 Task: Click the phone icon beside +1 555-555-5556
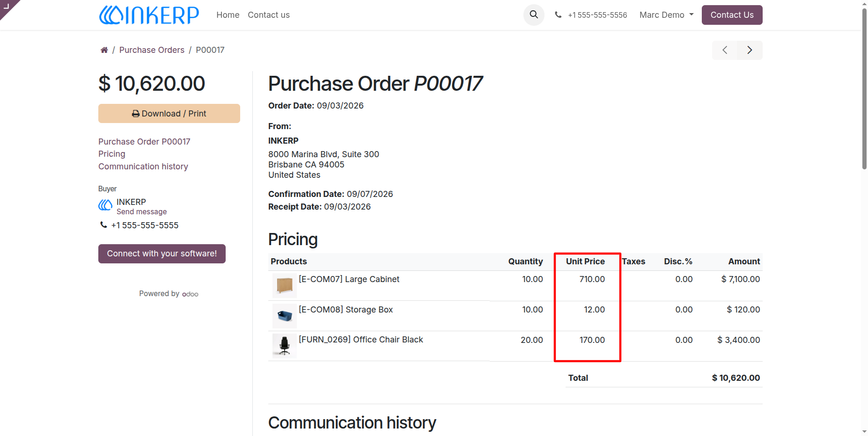click(558, 15)
